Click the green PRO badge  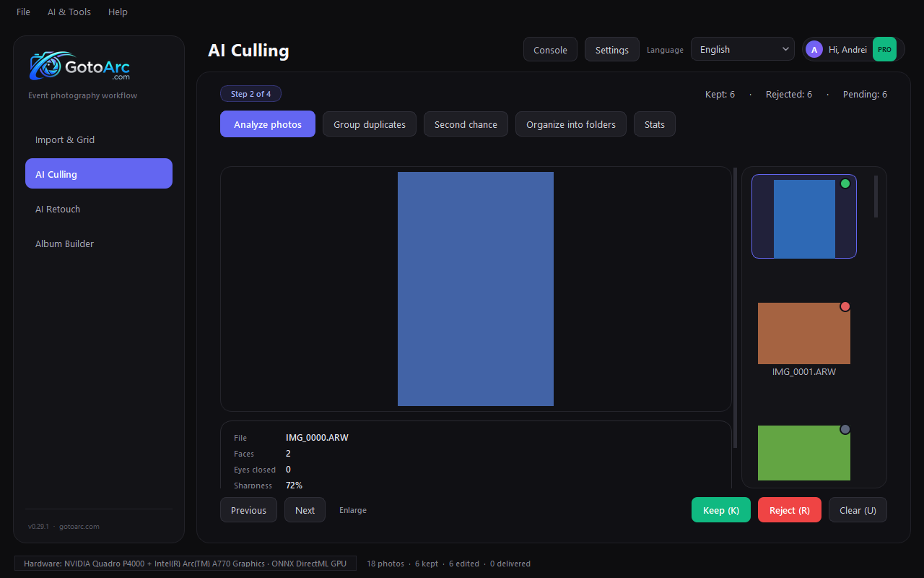(884, 50)
